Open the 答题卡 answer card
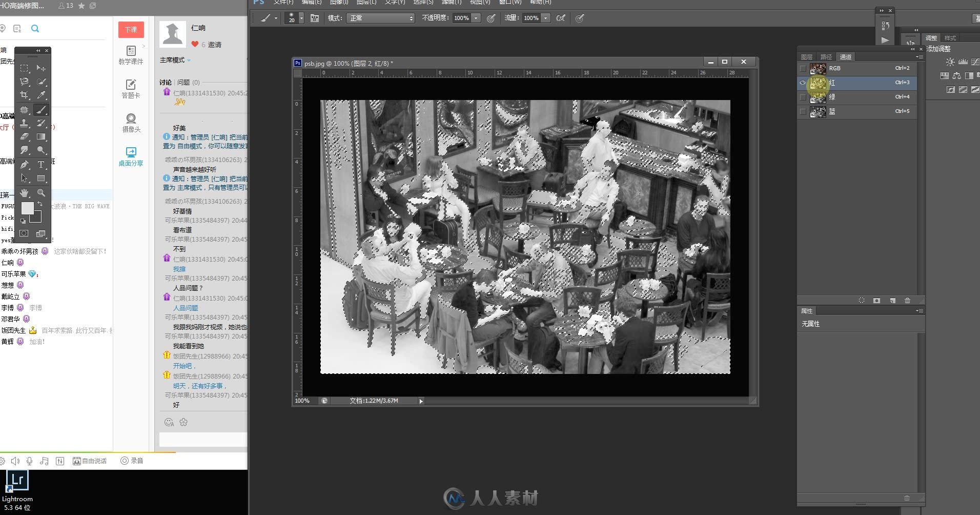The width and height of the screenshot is (980, 515). (x=131, y=89)
